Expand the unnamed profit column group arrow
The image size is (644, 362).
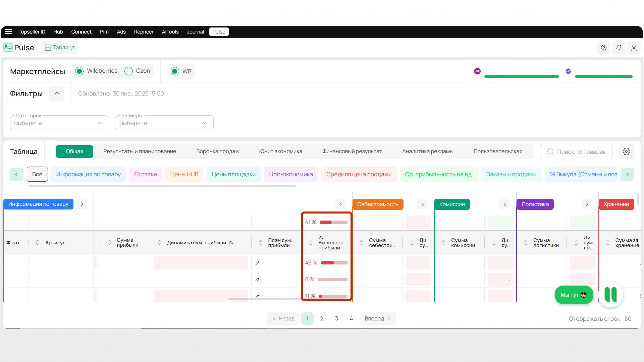pyautogui.click(x=340, y=204)
